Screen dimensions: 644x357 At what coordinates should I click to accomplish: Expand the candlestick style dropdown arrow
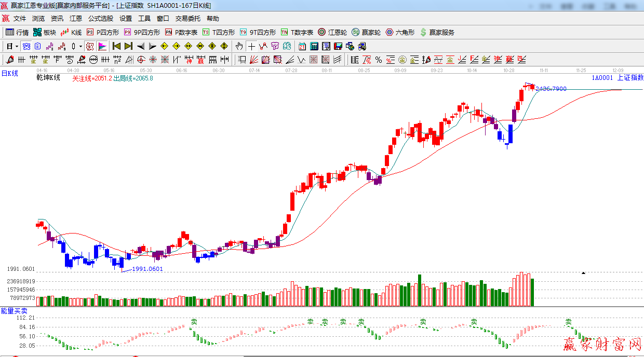(x=81, y=46)
